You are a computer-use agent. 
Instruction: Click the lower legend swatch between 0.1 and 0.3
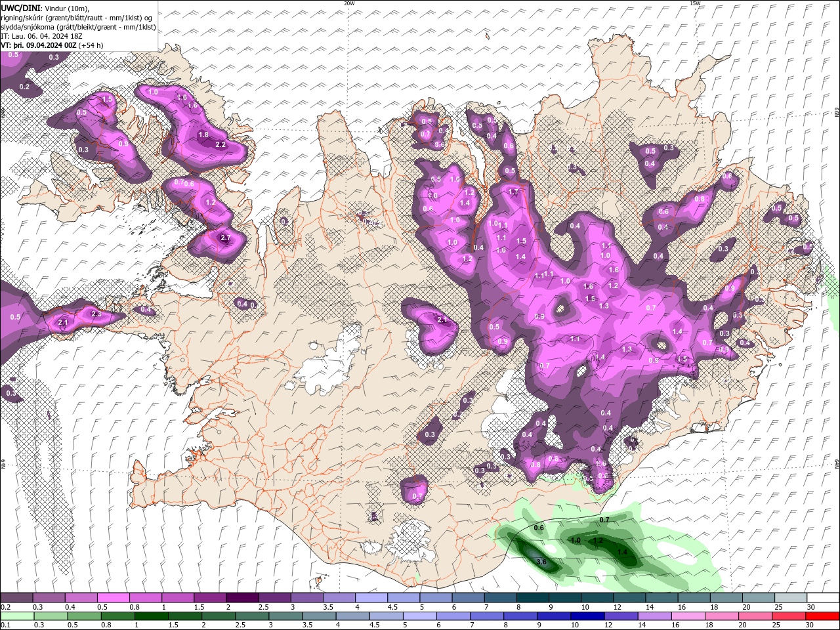16,616
